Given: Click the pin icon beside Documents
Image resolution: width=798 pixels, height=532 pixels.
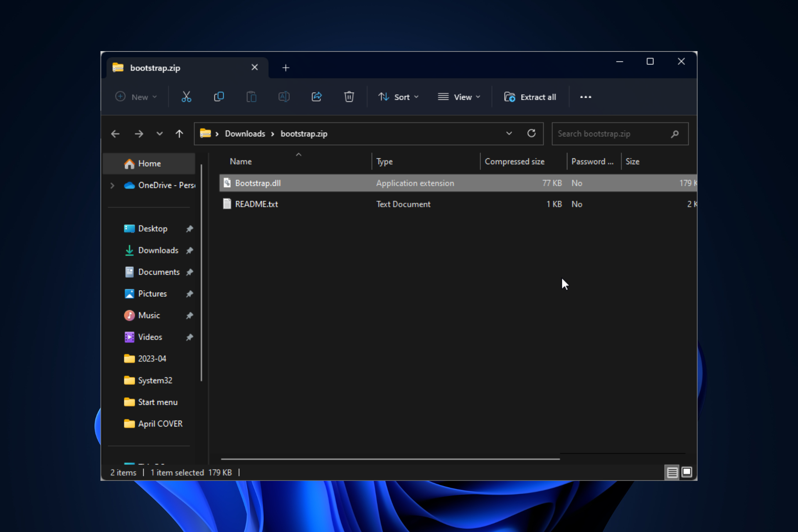Looking at the screenshot, I should tap(190, 272).
